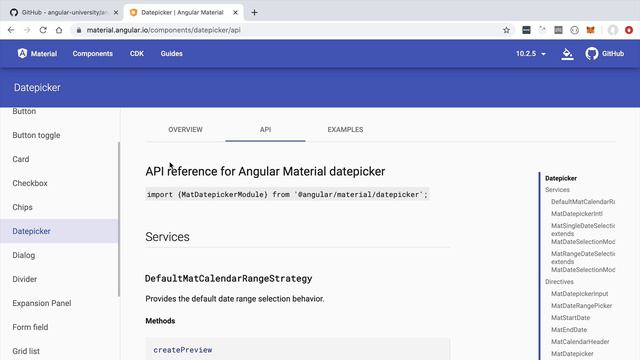Screen dimensions: 640x360
Task: Click the browser profile avatar icon
Action: pyautogui.click(x=613, y=30)
